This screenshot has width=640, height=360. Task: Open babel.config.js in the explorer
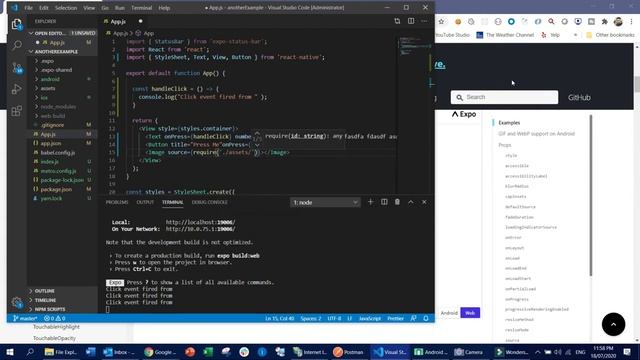58,153
